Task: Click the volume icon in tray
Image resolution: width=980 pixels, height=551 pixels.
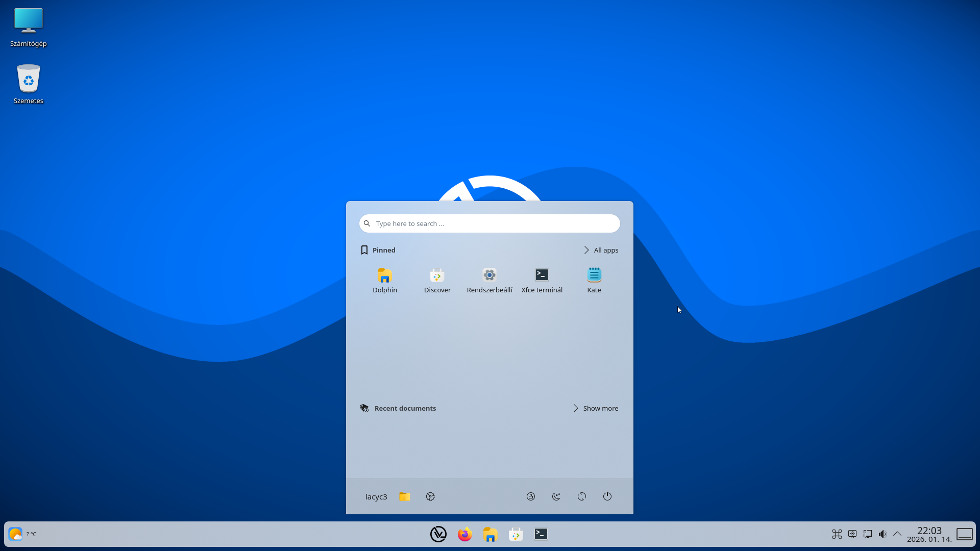Action: (883, 534)
